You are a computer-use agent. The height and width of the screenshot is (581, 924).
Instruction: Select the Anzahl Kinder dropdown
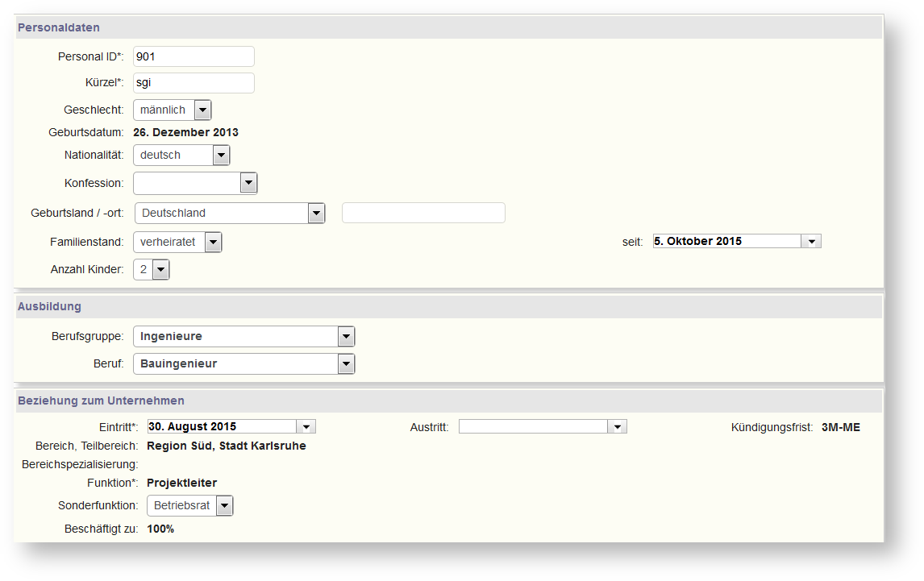tap(160, 270)
